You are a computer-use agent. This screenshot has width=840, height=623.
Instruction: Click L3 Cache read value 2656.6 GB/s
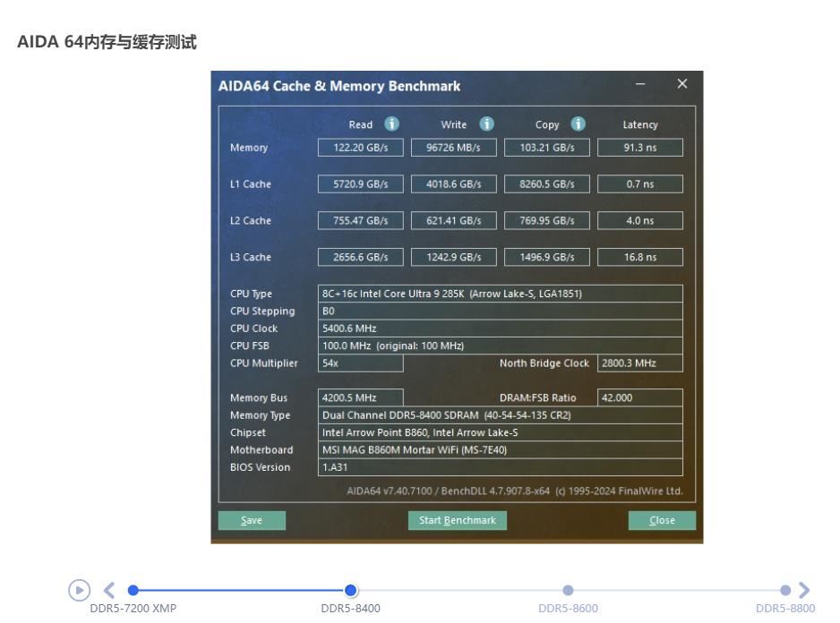[x=361, y=257]
